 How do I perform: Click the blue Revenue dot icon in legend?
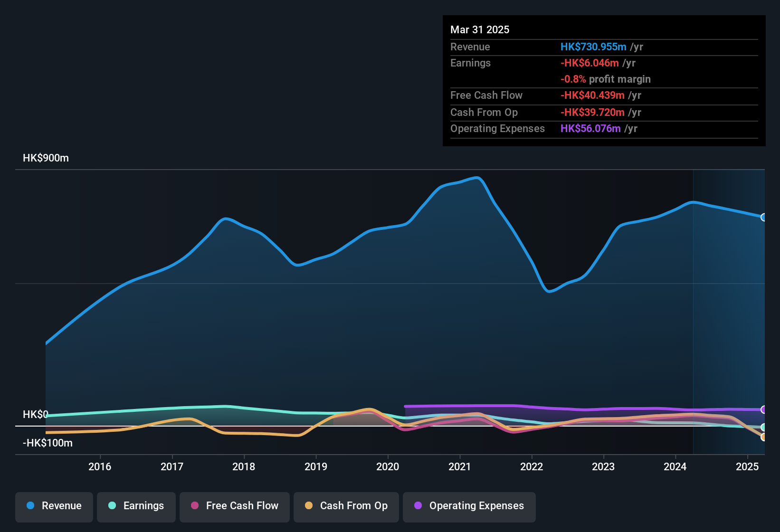coord(30,506)
